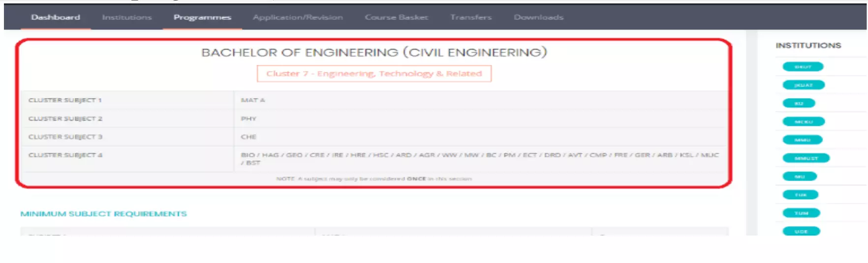This screenshot has height=263, width=868.
Task: Open the Dashboard tab
Action: 55,17
